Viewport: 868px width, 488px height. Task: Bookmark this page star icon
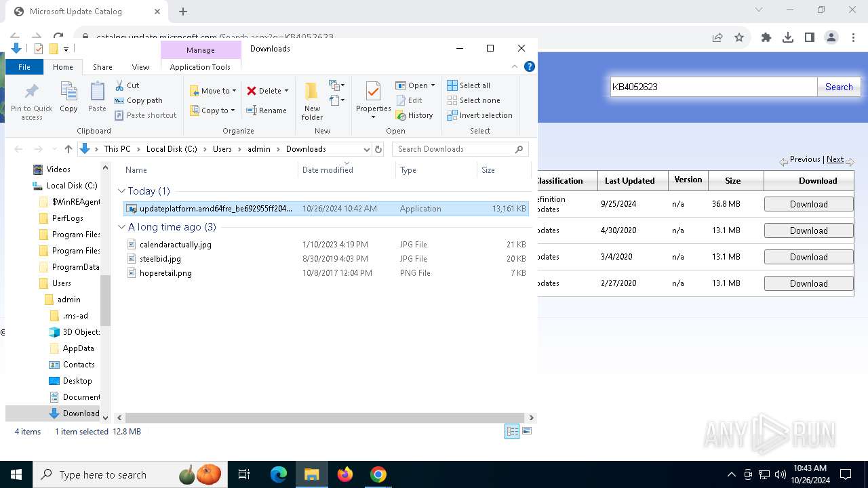click(x=739, y=38)
